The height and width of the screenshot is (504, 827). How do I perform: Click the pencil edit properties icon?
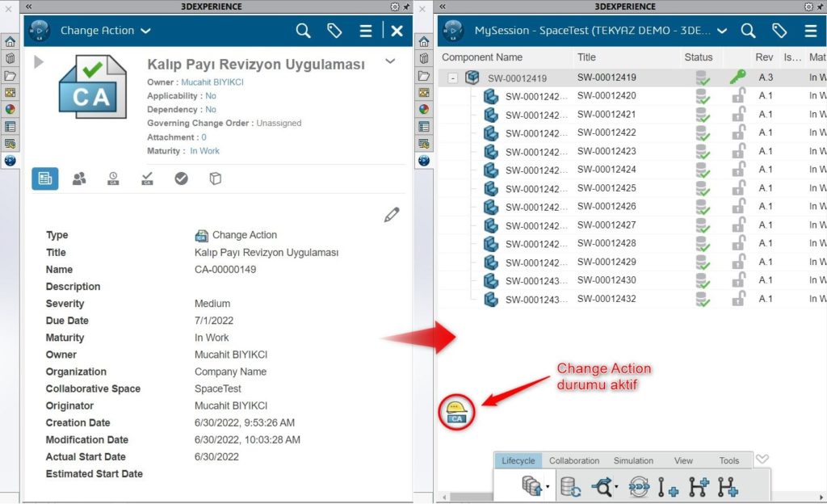[x=392, y=215]
